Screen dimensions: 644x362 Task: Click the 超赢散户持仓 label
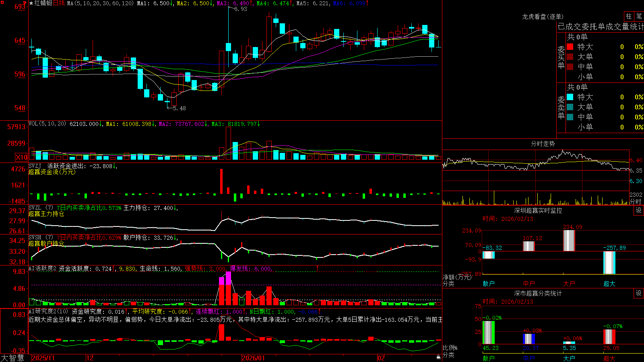[x=46, y=243]
